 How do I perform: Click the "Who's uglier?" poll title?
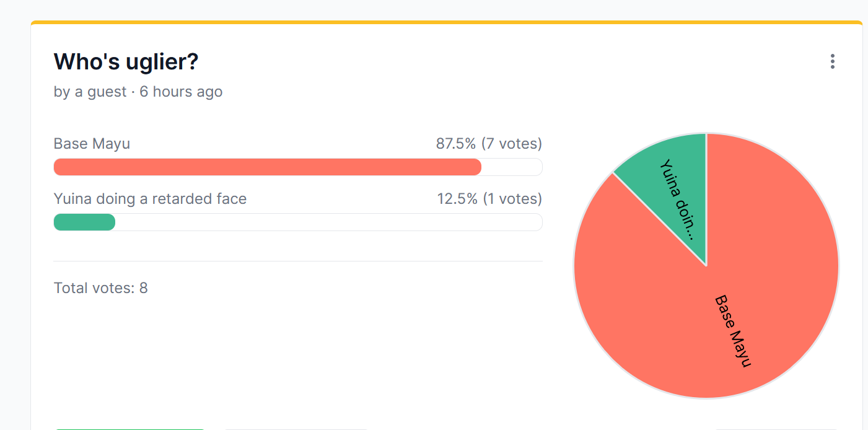[126, 61]
